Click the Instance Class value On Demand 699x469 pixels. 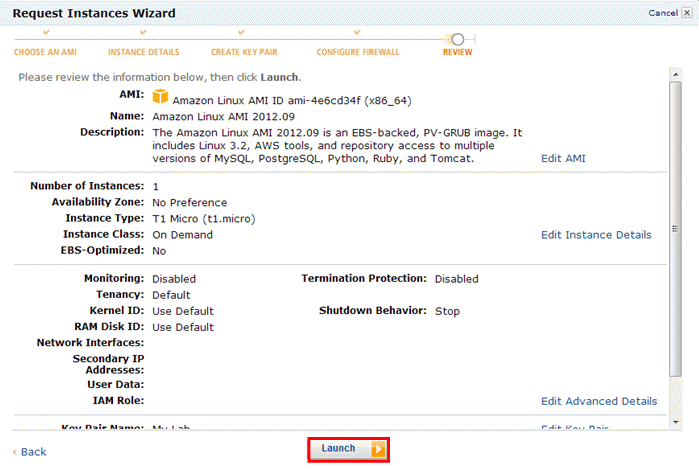182,234
